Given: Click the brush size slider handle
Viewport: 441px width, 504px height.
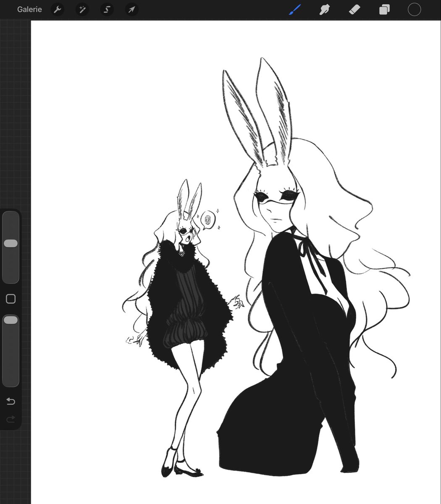Looking at the screenshot, I should (x=10, y=244).
